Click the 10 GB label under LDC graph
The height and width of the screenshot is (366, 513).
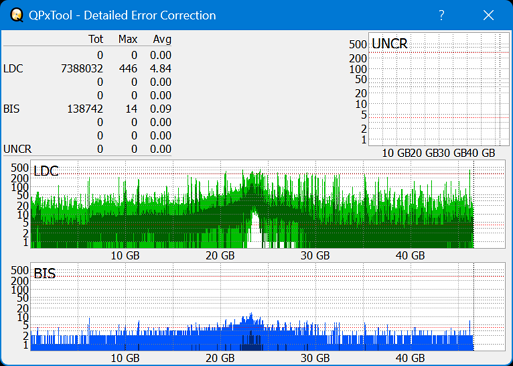click(x=125, y=256)
